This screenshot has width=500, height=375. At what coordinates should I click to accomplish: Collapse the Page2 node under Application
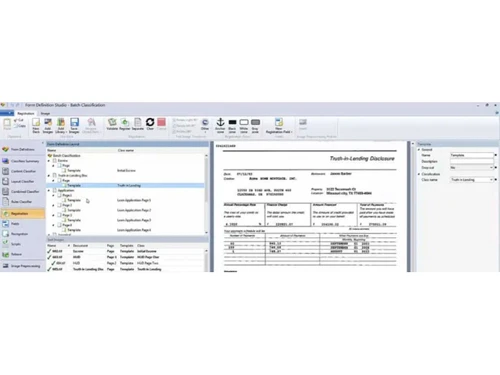pos(53,205)
